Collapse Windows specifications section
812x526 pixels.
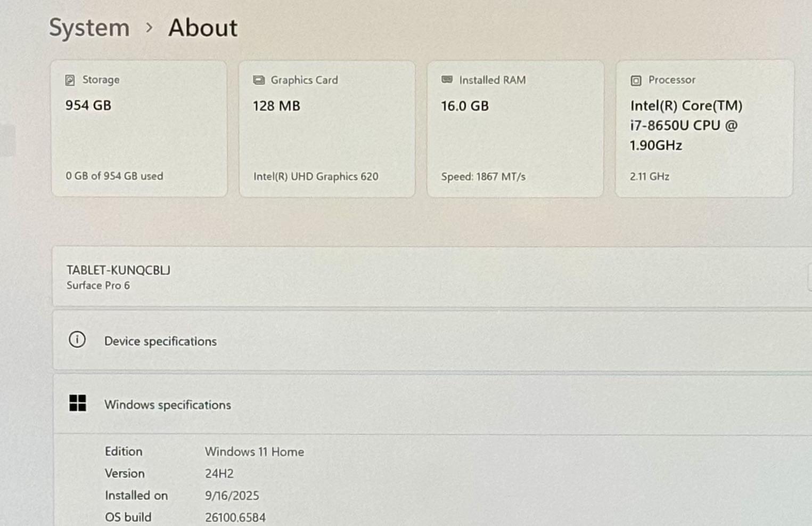tap(432, 404)
